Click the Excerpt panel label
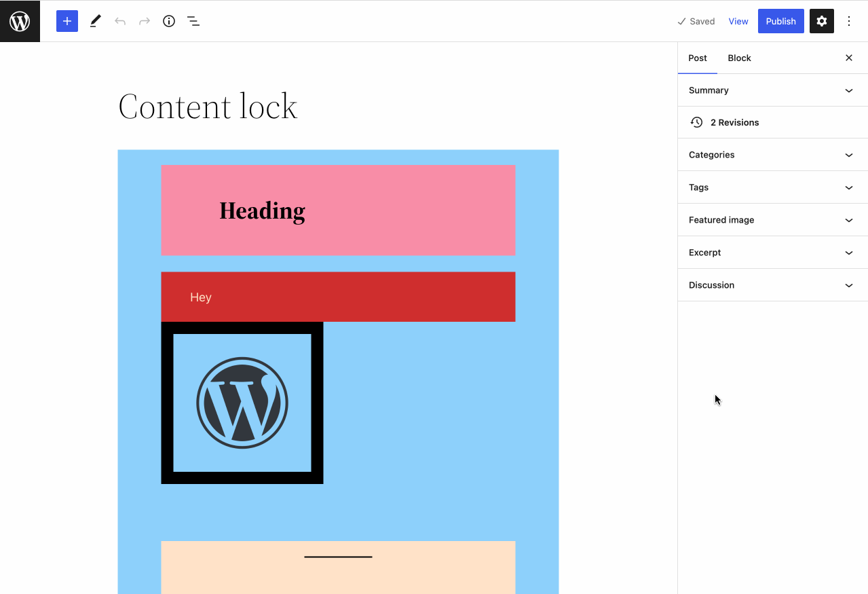 tap(705, 253)
